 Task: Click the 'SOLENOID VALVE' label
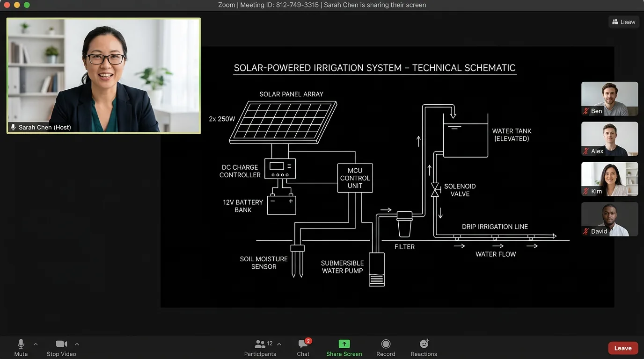tap(460, 190)
